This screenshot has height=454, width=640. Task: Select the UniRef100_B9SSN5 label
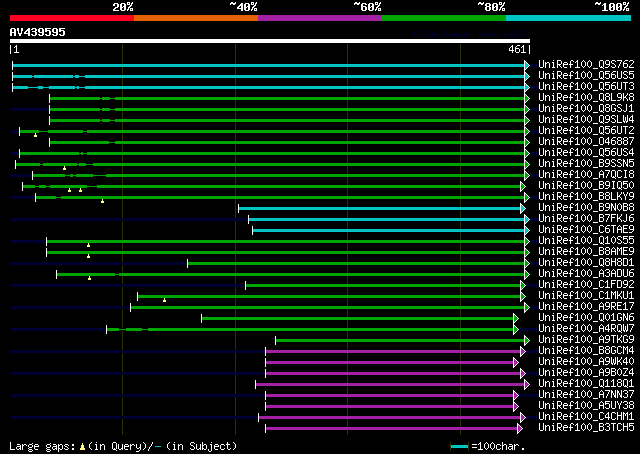coord(586,164)
